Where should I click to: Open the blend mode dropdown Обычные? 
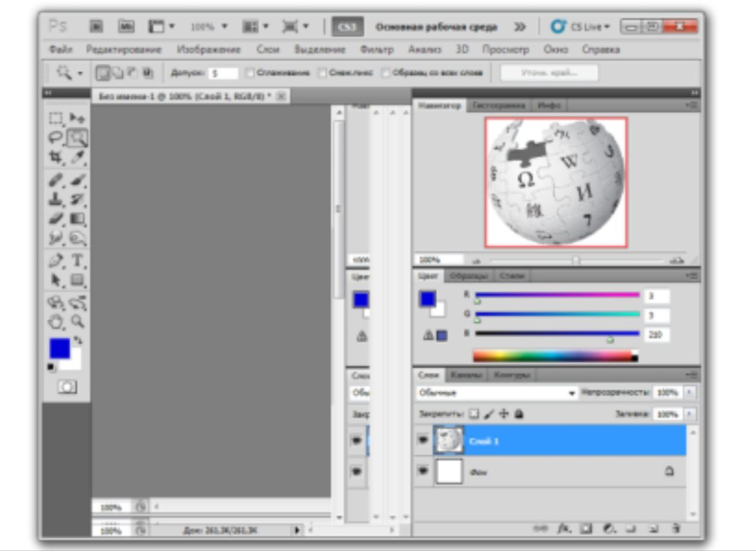(x=497, y=393)
